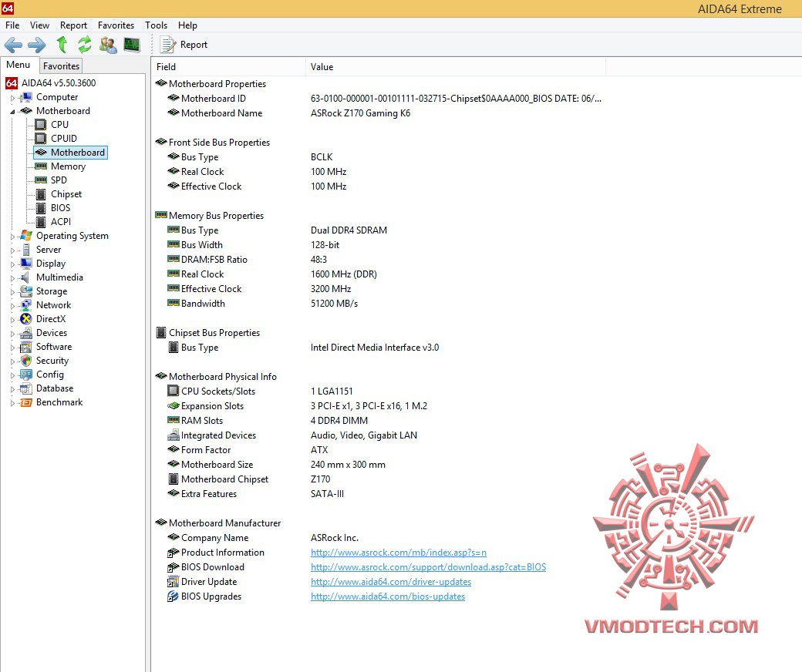Image resolution: width=802 pixels, height=672 pixels.
Task: Click the Value column header
Action: [456, 67]
